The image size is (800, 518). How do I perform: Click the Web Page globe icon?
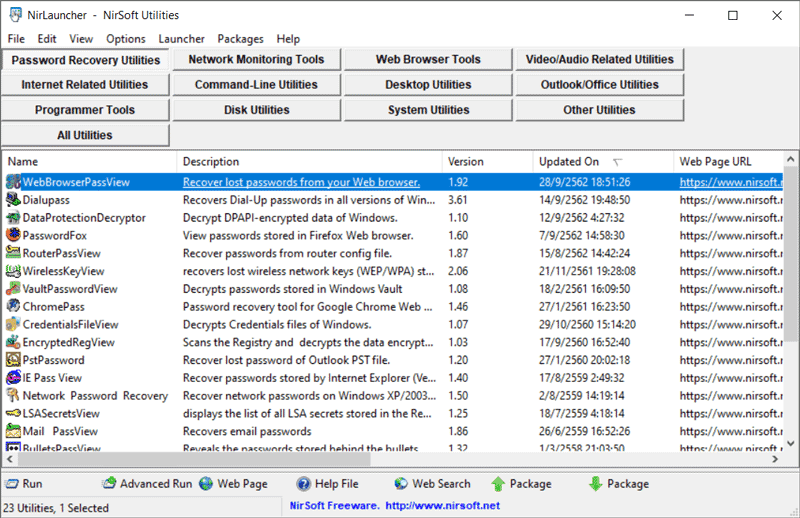click(206, 484)
